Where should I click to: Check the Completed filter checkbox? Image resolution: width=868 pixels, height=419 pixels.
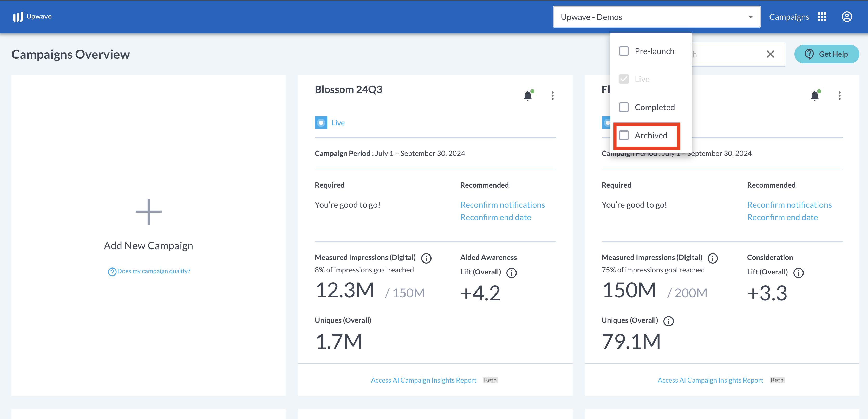point(624,107)
